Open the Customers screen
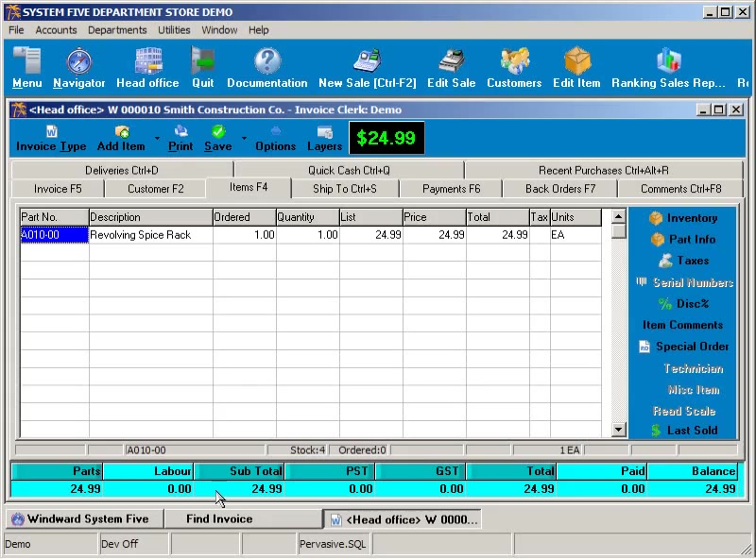 (x=514, y=68)
